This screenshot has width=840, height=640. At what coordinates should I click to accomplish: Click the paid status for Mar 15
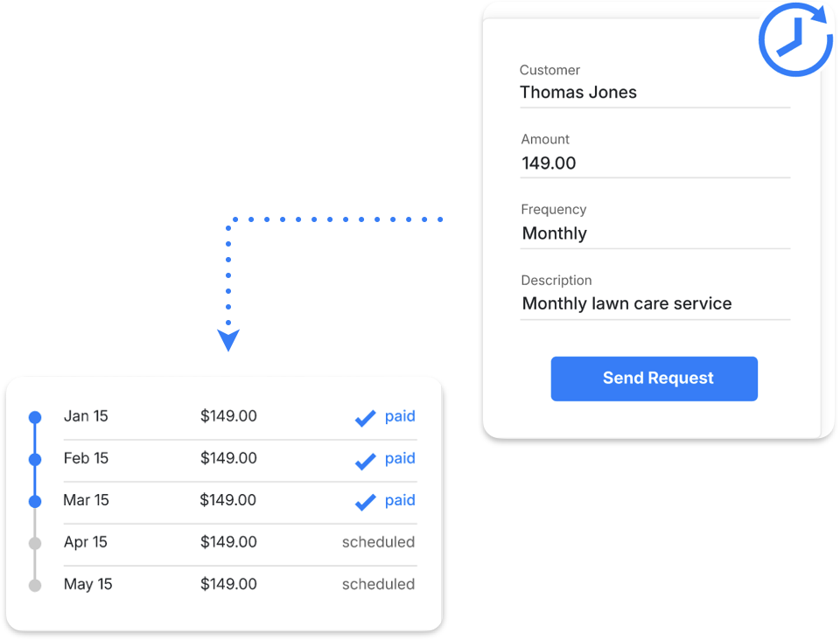(x=400, y=500)
